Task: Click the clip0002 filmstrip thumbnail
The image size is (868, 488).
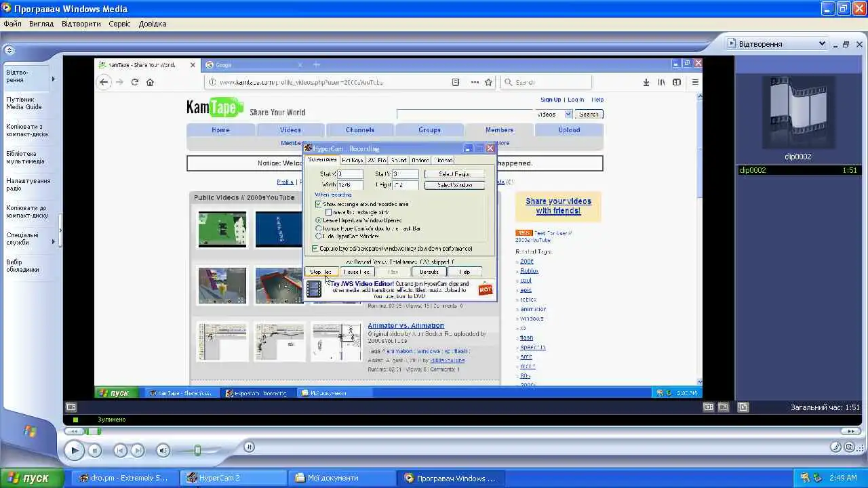Action: [798, 113]
